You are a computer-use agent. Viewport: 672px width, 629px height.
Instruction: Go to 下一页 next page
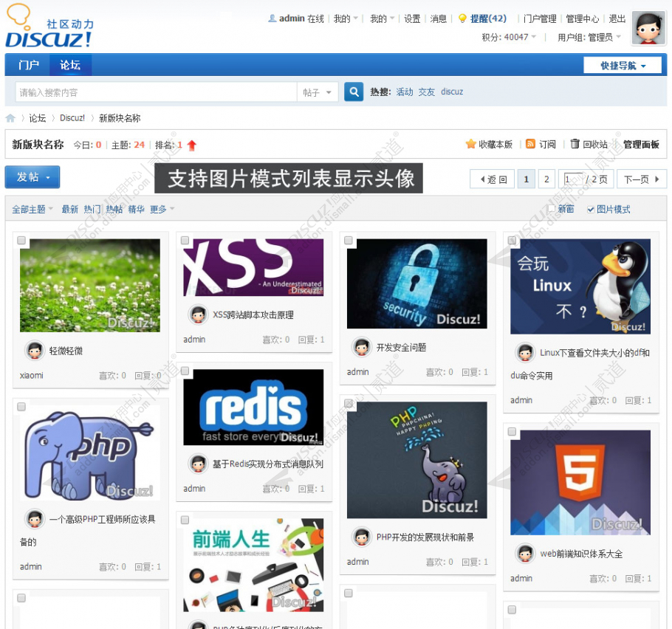[642, 179]
